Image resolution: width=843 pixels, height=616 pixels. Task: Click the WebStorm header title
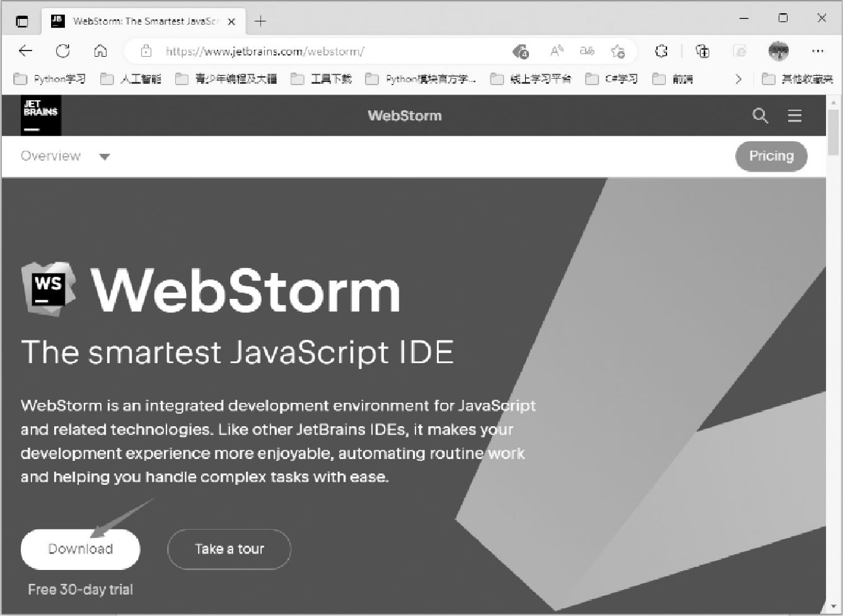point(405,115)
